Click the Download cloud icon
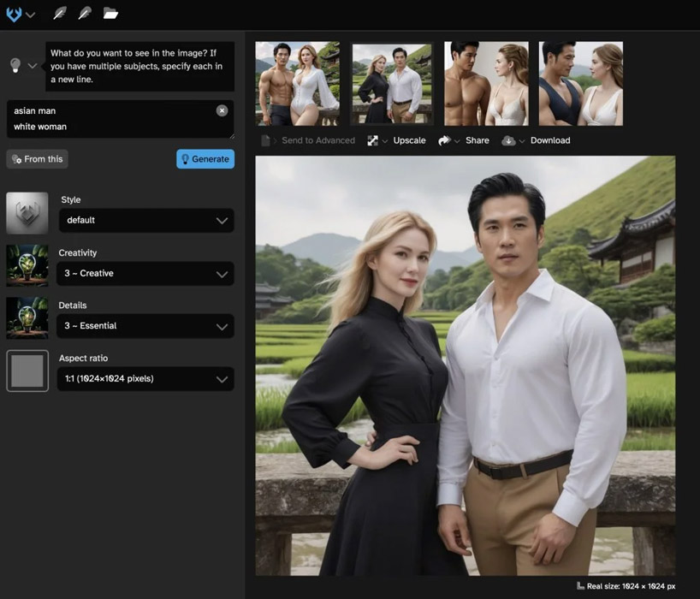The image size is (700, 599). click(508, 140)
